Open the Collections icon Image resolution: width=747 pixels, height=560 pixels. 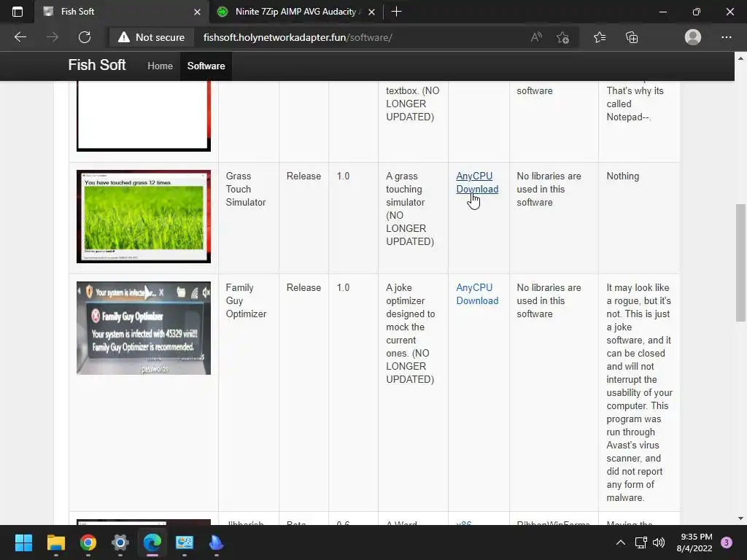tap(632, 37)
